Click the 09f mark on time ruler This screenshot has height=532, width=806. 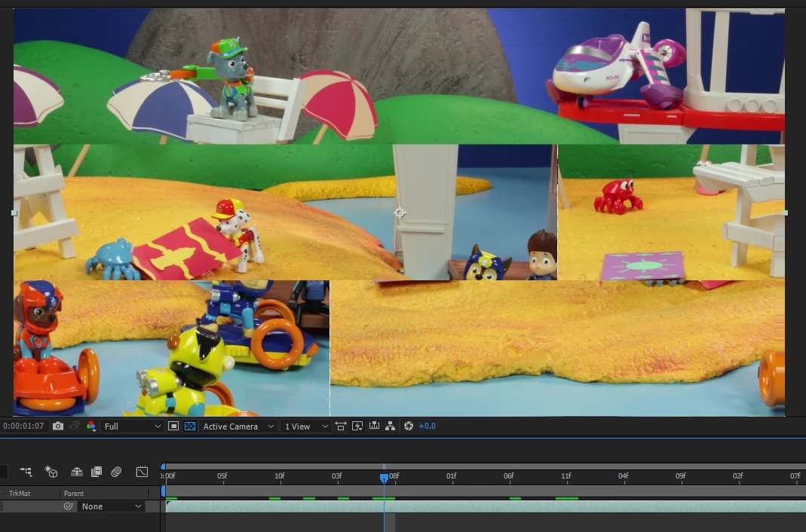(681, 476)
